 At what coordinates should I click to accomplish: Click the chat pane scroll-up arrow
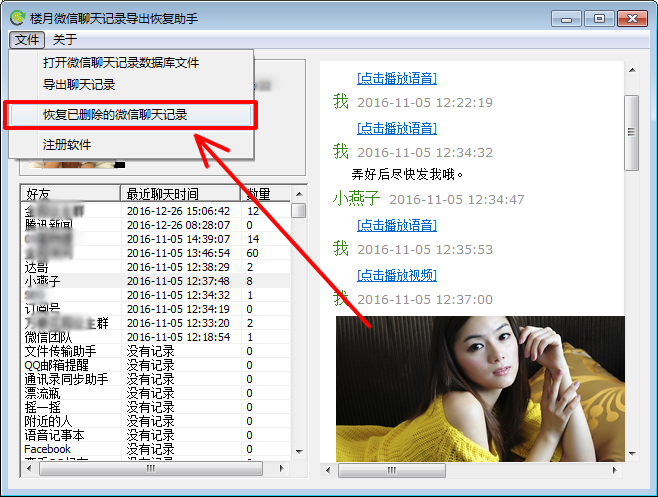(632, 70)
